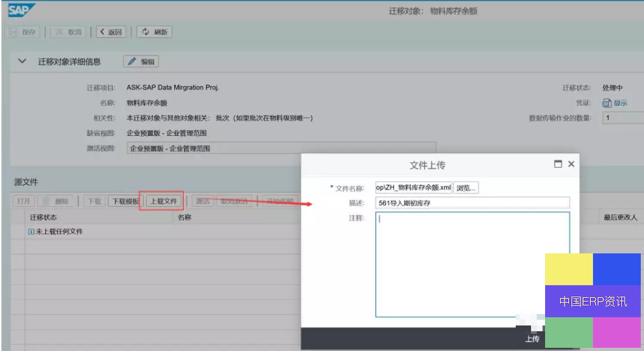Close the 文件上传 dialog

point(571,164)
